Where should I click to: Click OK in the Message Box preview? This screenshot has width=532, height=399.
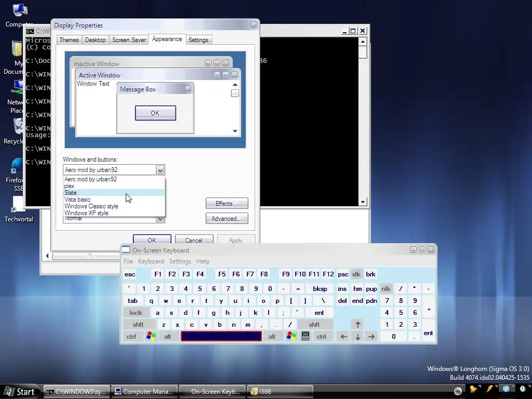[155, 113]
